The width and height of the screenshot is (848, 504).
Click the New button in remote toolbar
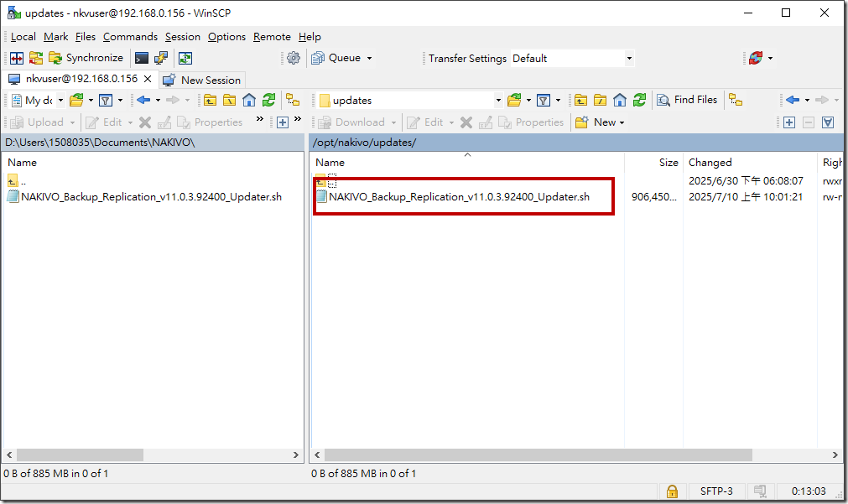coord(596,122)
